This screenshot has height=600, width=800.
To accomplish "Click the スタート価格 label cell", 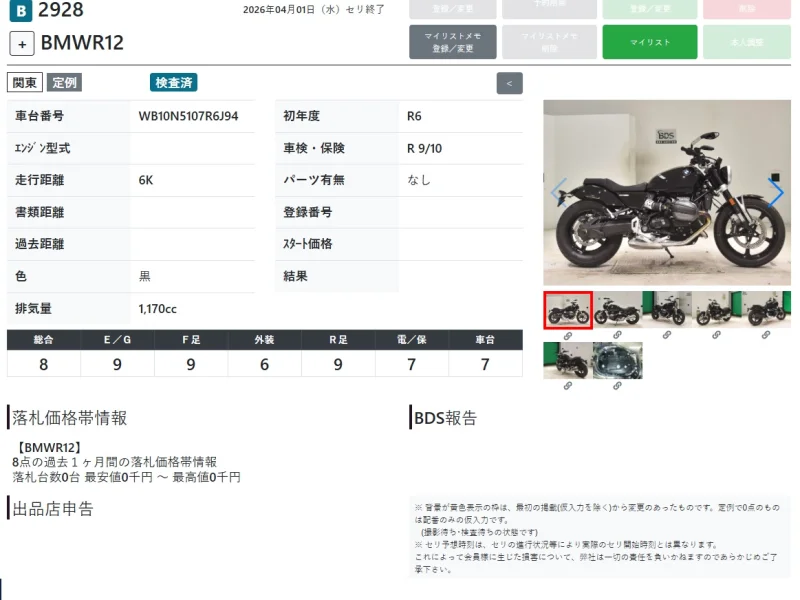I will click(337, 244).
